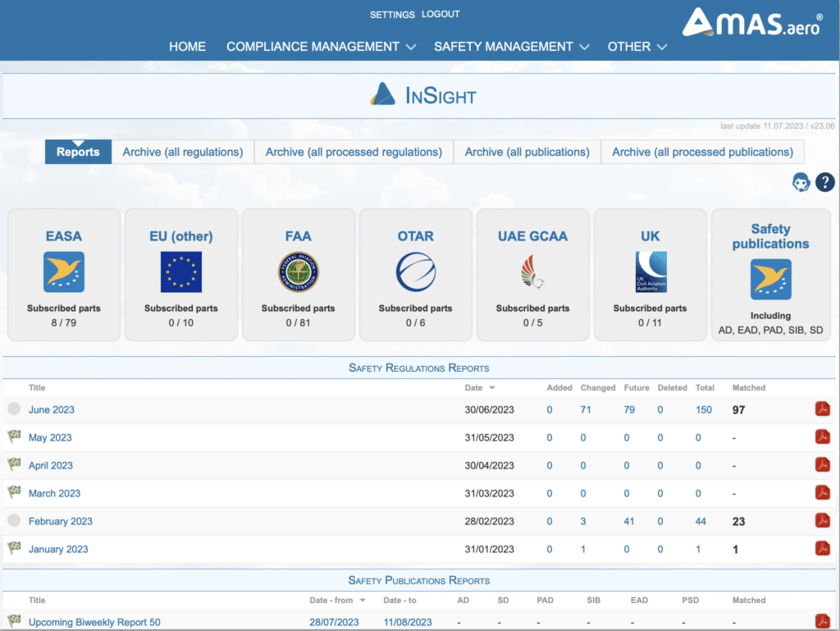Viewport: 840px width, 631px height.
Task: Click the InSight logo icon
Action: pyautogui.click(x=382, y=94)
